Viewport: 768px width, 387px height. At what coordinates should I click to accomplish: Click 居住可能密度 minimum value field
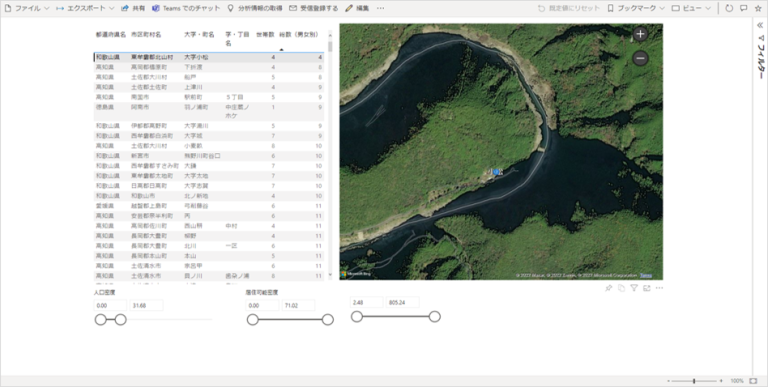262,305
